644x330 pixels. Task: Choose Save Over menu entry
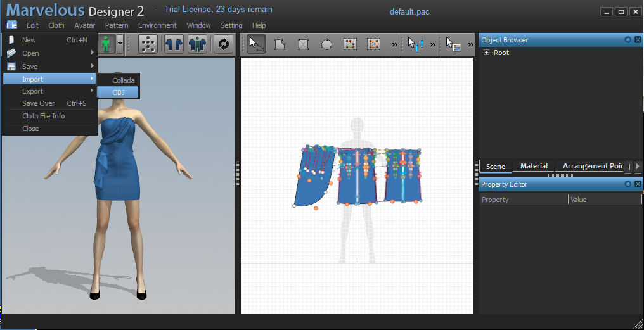click(49, 103)
